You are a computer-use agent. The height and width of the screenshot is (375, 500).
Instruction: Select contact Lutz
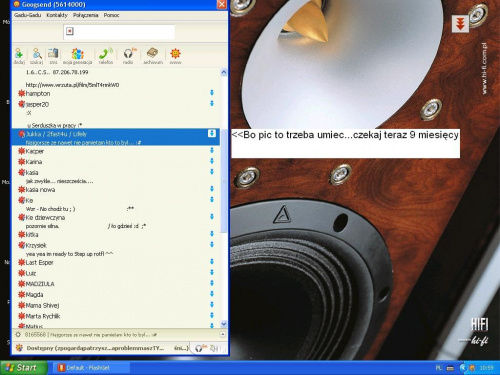(x=31, y=273)
